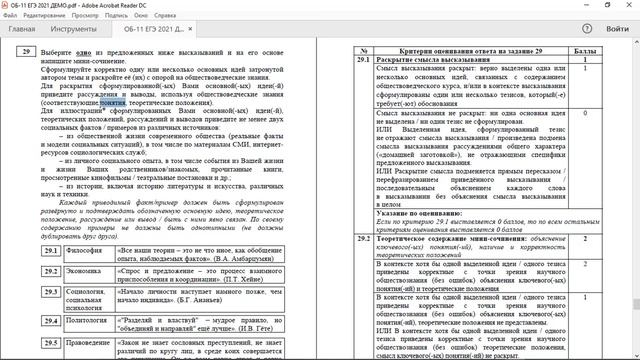Click criterion number 29.2 in the right table
The width and height of the screenshot is (640, 360).
coord(363,238)
